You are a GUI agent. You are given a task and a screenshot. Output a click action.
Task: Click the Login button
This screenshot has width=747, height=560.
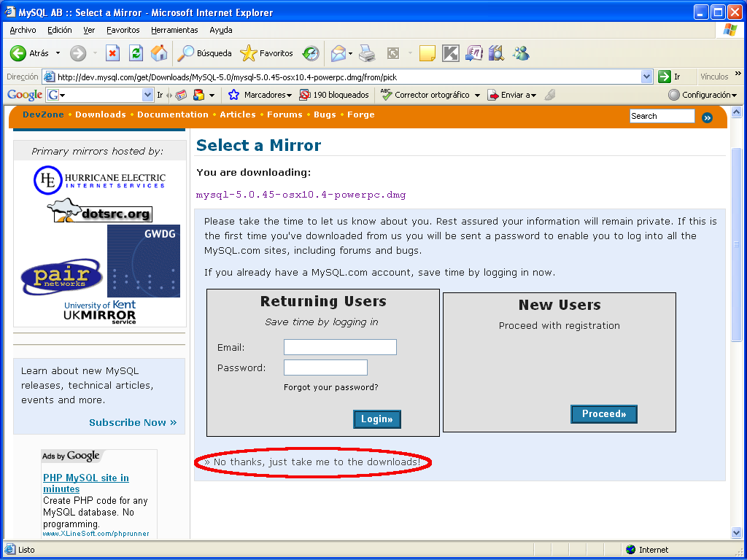[377, 419]
